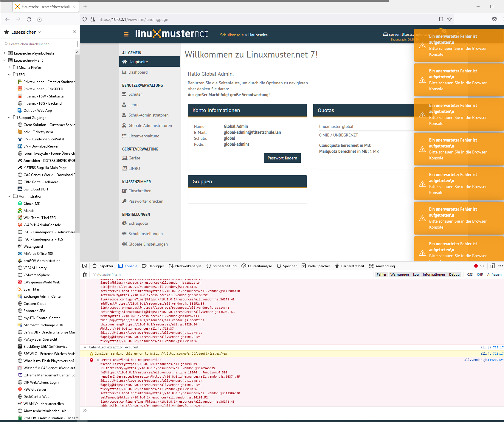The width and height of the screenshot is (504, 422).
Task: Toggle the XHR console filter
Action: pos(480,274)
